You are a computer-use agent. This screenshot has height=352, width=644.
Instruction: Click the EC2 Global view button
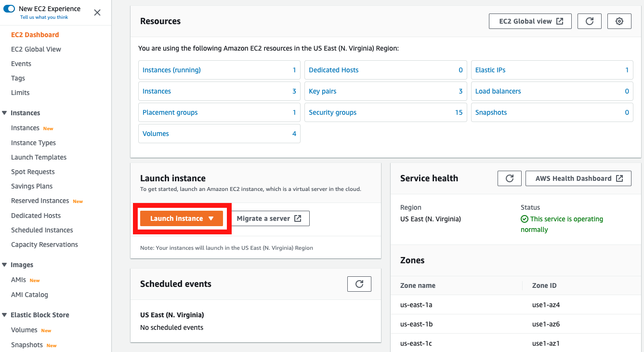530,21
